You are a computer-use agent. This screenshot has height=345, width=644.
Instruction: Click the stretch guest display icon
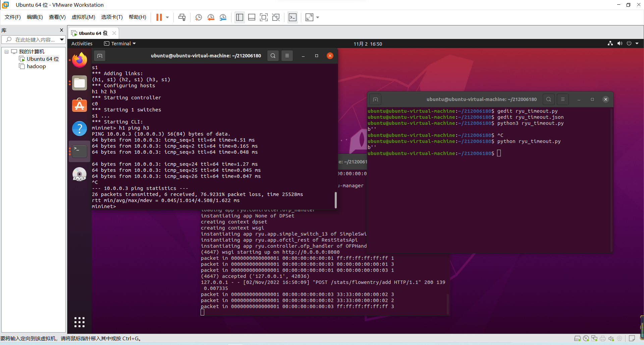pos(309,17)
